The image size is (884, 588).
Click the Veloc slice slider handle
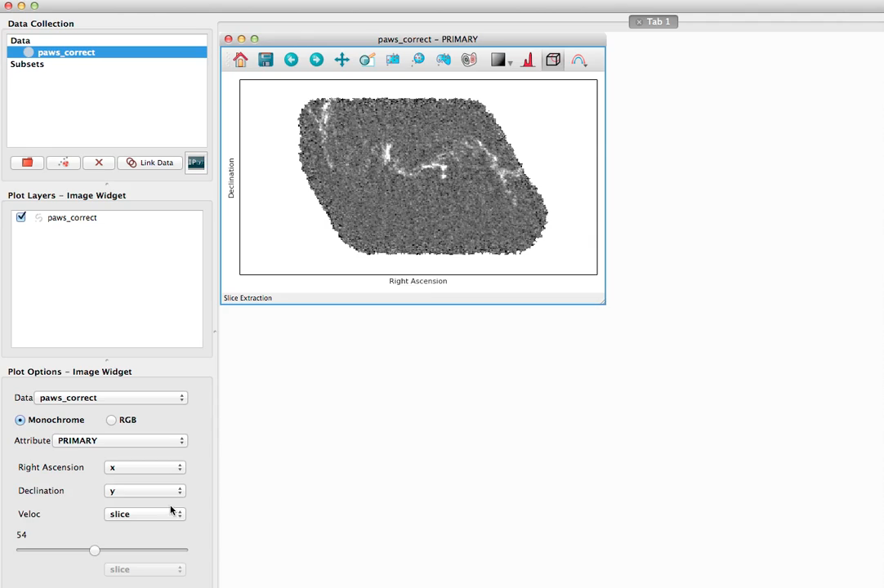[x=95, y=550]
